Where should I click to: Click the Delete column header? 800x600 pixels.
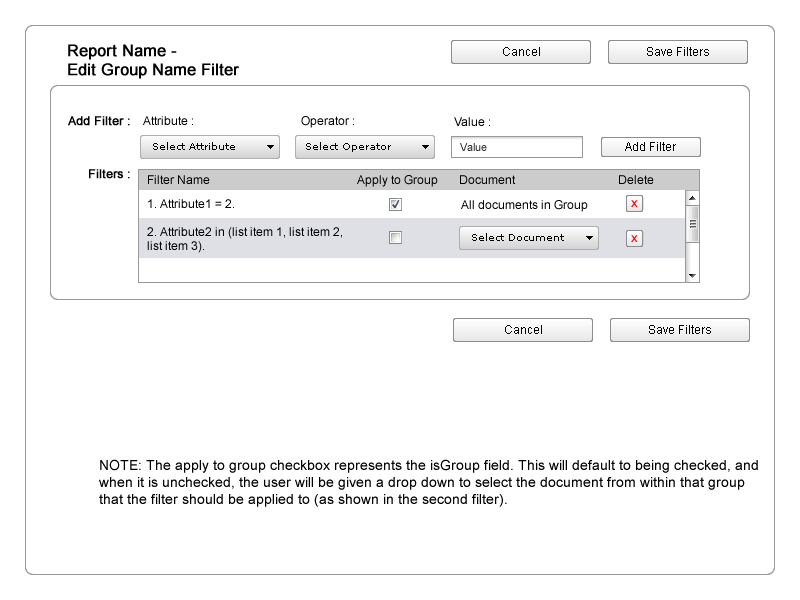click(635, 180)
